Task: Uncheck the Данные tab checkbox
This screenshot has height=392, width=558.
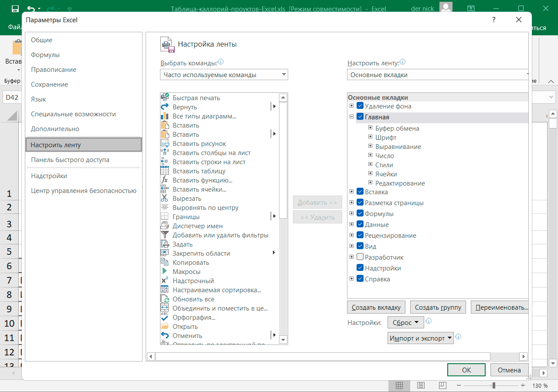Action: coord(360,224)
